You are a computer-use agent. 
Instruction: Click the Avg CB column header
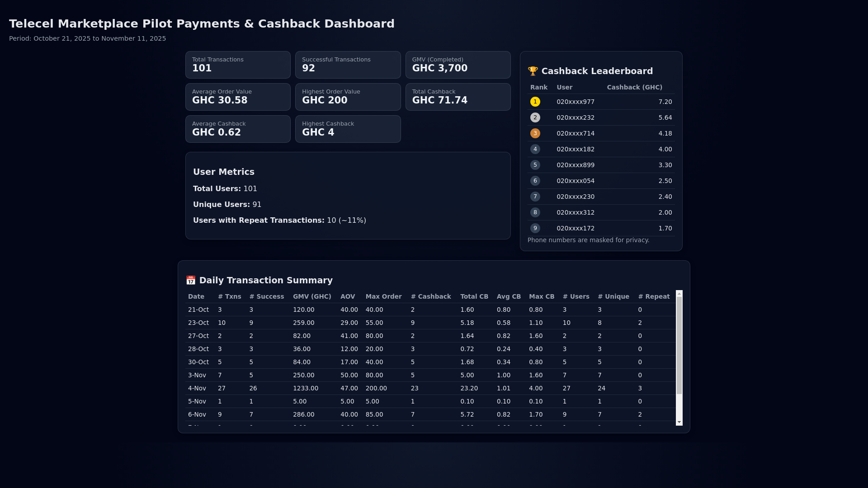509,296
